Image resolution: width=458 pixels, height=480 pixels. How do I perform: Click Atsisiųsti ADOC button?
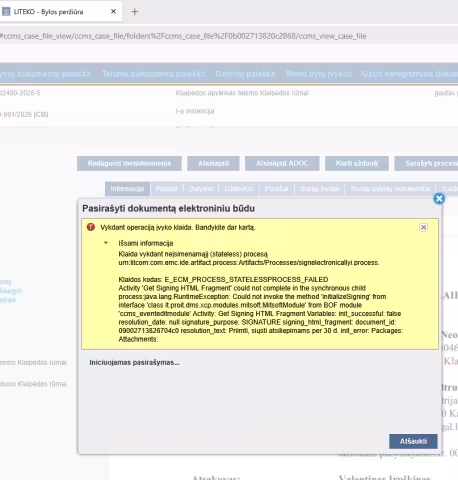[x=282, y=163]
